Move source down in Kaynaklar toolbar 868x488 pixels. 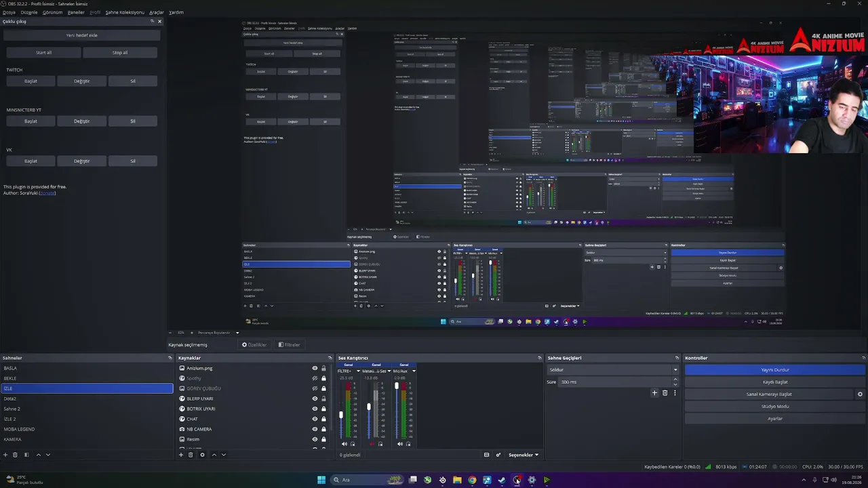pyautogui.click(x=224, y=455)
